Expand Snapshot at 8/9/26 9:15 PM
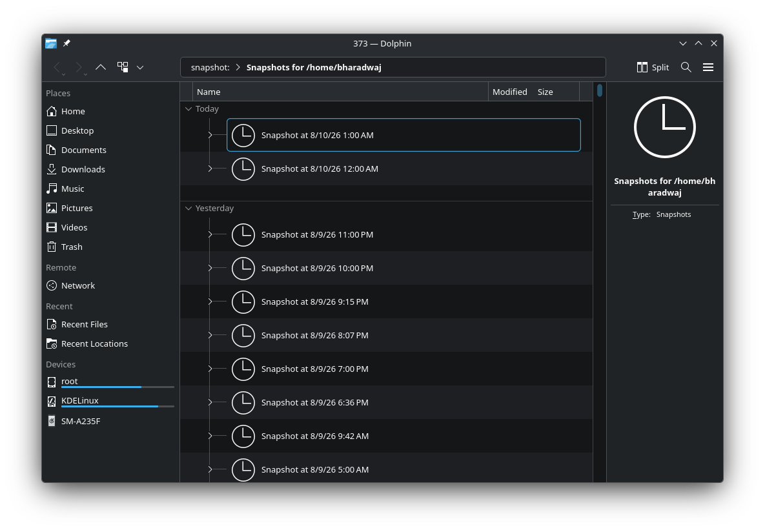The width and height of the screenshot is (765, 532). tap(210, 302)
